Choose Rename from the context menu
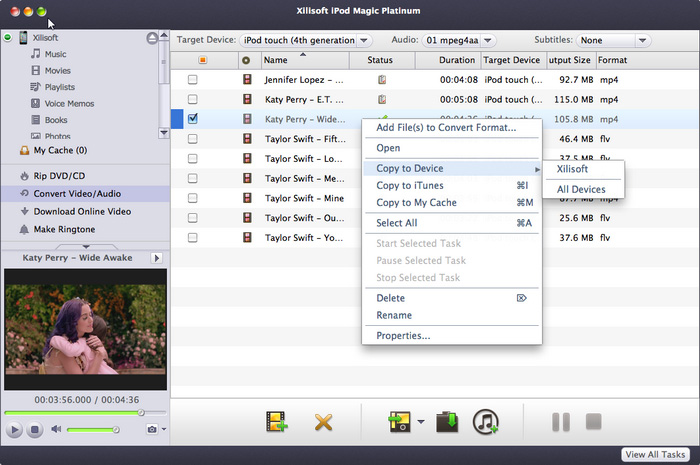This screenshot has height=465, width=700. point(452,315)
